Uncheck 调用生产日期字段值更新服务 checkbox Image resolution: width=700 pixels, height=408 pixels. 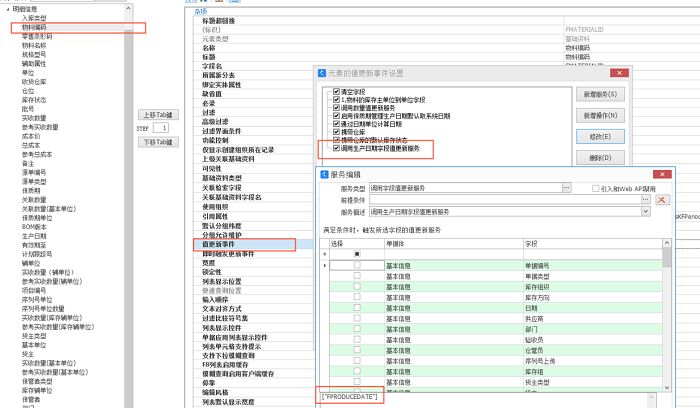pyautogui.click(x=336, y=148)
